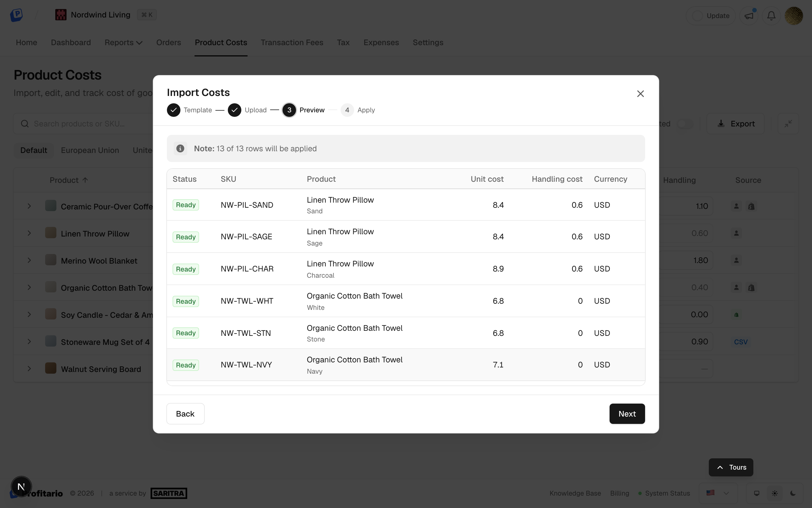Open the notifications bell

(x=771, y=16)
